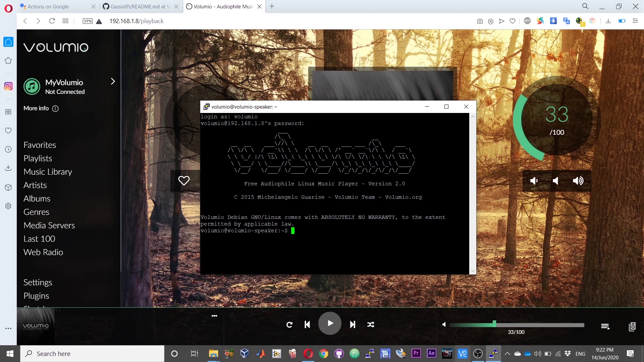This screenshot has width=644, height=362.
Task: Toggle repeat mode in the player bar
Action: [x=289, y=324]
